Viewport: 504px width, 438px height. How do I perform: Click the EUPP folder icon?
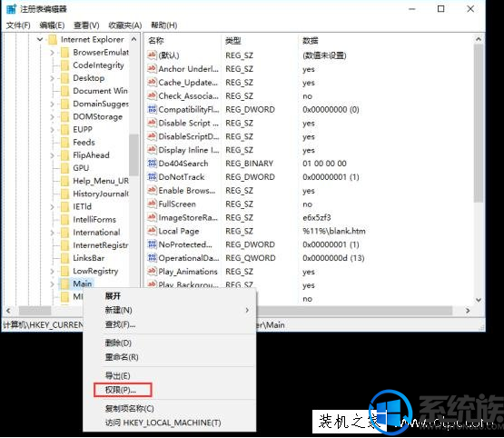(x=64, y=130)
